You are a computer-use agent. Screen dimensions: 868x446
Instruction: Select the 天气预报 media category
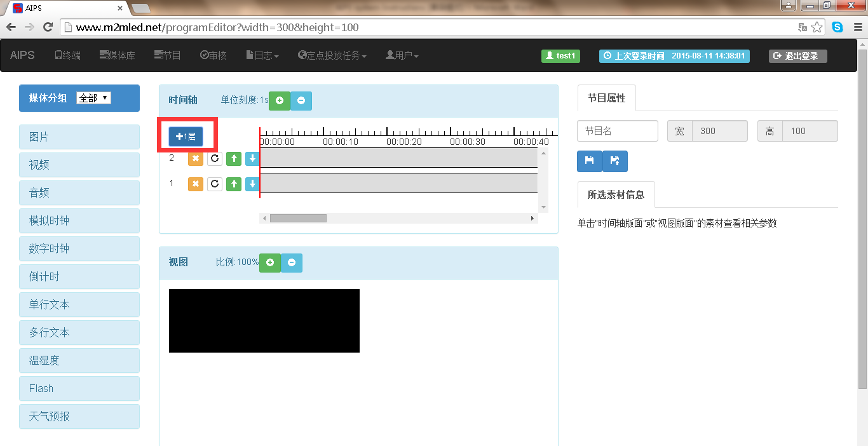tap(79, 416)
